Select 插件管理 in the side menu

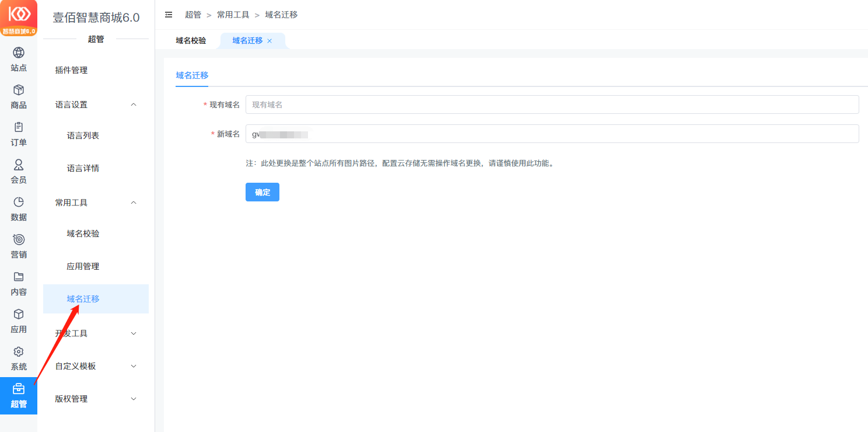72,70
